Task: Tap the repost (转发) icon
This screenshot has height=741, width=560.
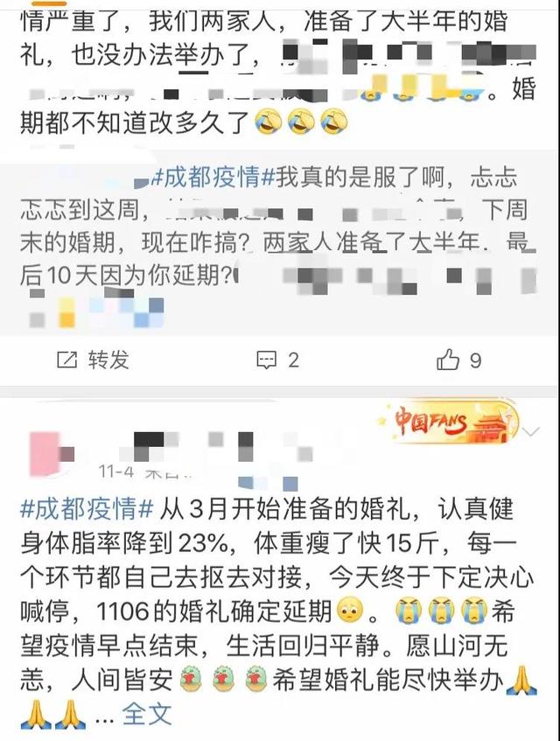Action: click(x=66, y=360)
